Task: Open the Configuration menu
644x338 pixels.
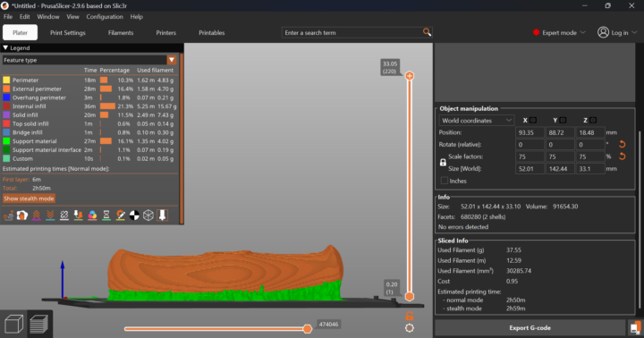Action: pyautogui.click(x=105, y=17)
